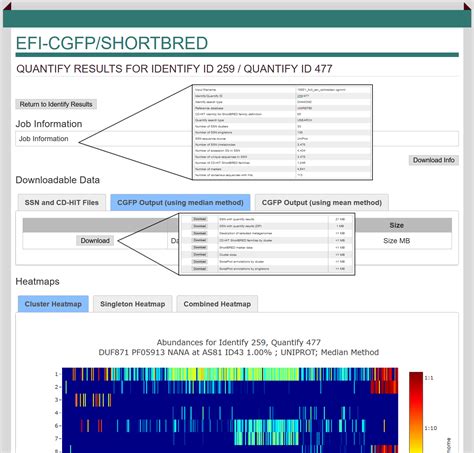The image size is (474, 453).
Task: Switch to the Combined Heatmap tab
Action: click(x=217, y=304)
